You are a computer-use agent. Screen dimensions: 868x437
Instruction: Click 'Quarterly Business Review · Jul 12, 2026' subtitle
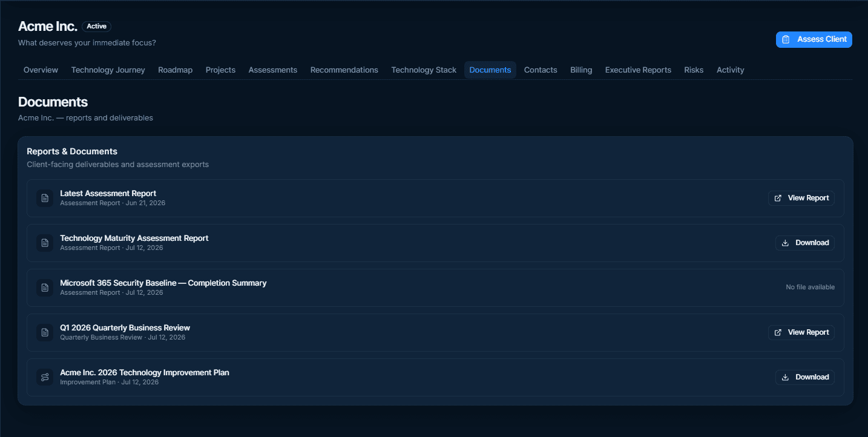[x=123, y=337]
